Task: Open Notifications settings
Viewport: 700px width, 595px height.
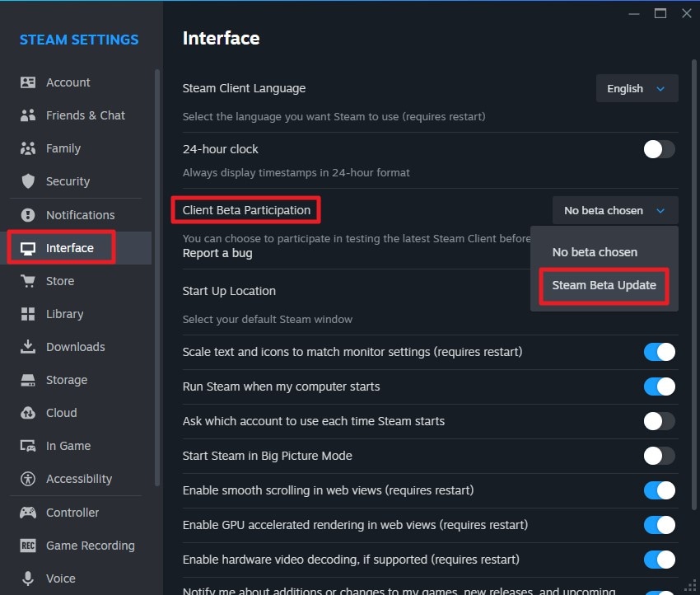Action: tap(28, 215)
